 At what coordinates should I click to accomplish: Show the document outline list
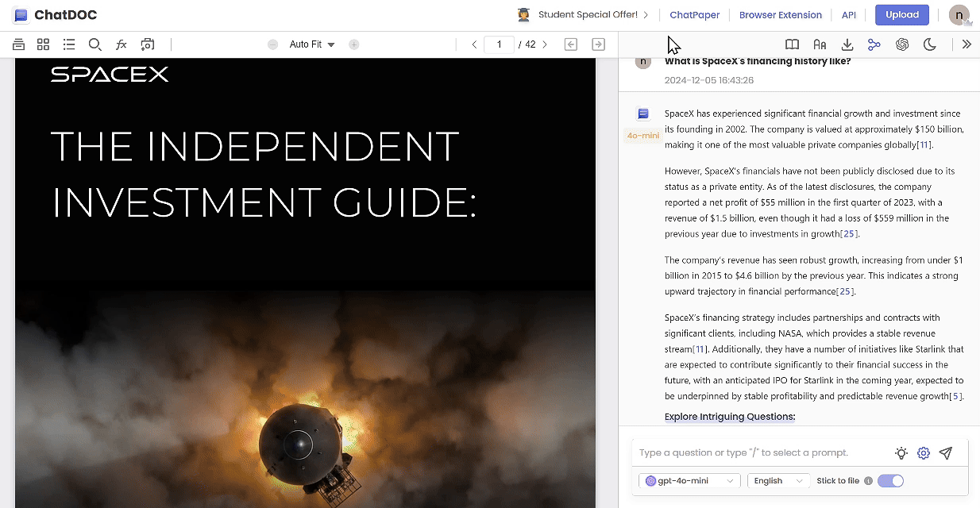[69, 44]
